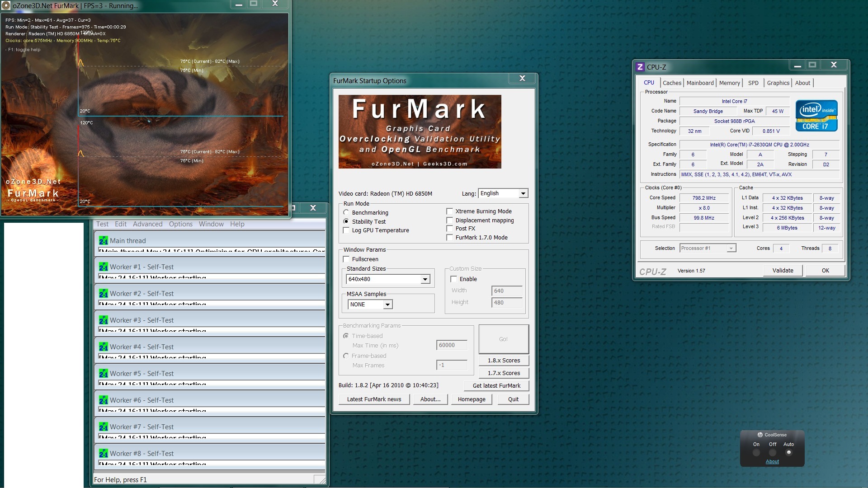Select Benchmarking run mode
Image resolution: width=868 pixels, height=488 pixels.
pyautogui.click(x=346, y=212)
